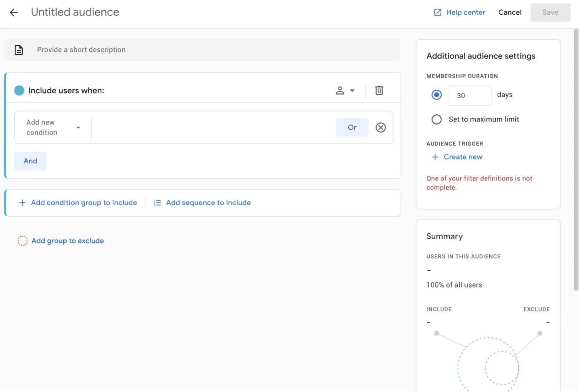
Task: Click the Save button
Action: 550,12
